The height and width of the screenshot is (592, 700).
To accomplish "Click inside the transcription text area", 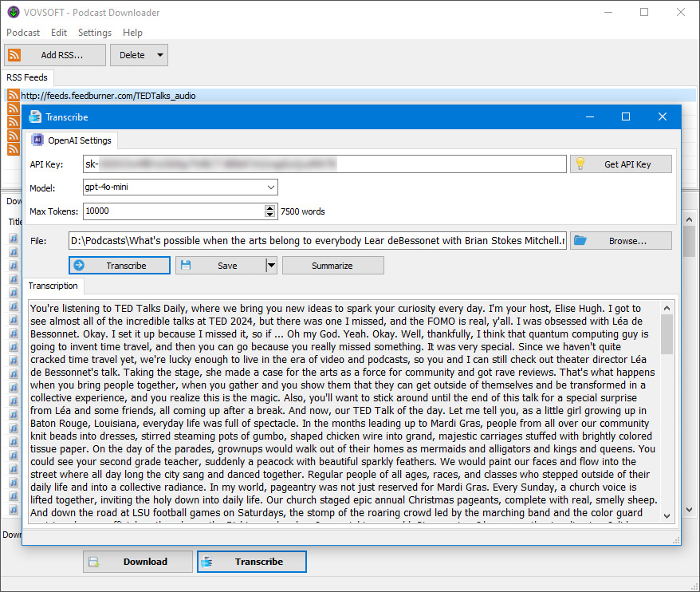I will [x=344, y=411].
